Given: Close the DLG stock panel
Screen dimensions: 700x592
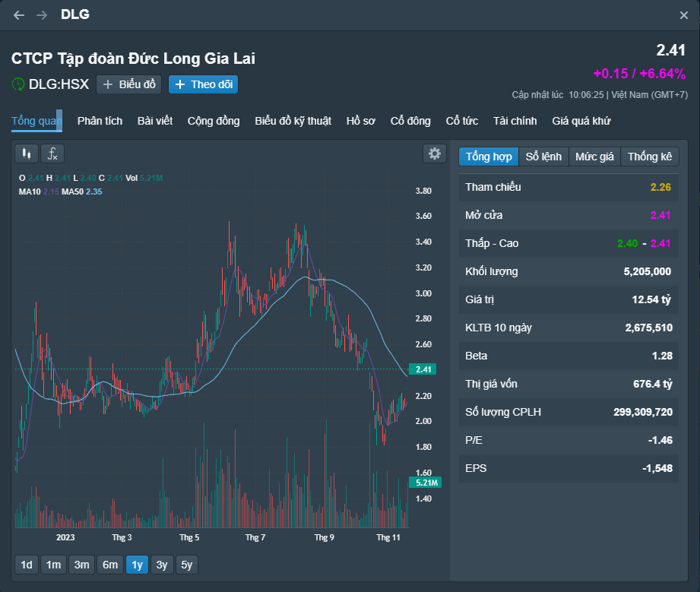Looking at the screenshot, I should [683, 16].
